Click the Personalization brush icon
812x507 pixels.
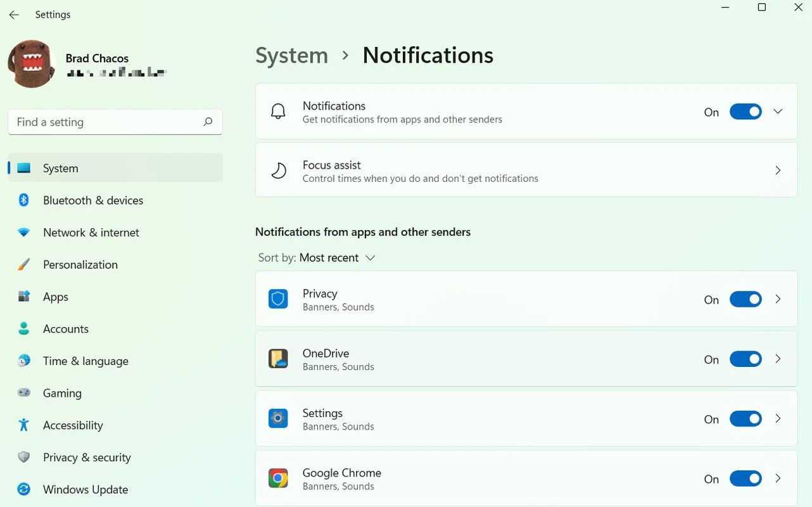23,264
